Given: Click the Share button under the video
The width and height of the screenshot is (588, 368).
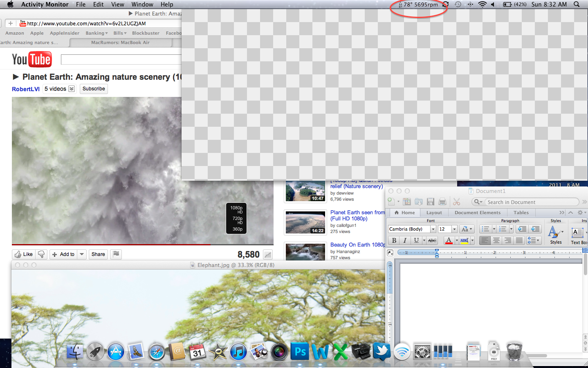Looking at the screenshot, I should click(98, 254).
